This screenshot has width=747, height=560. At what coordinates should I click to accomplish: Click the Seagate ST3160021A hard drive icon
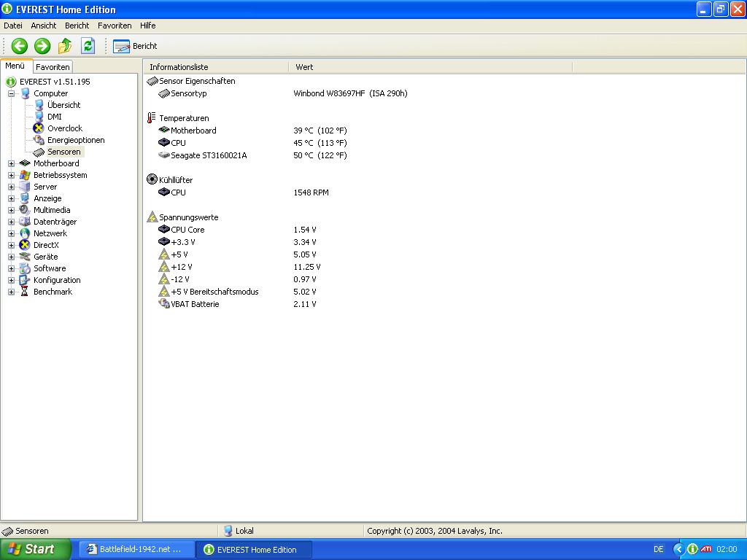tap(164, 155)
